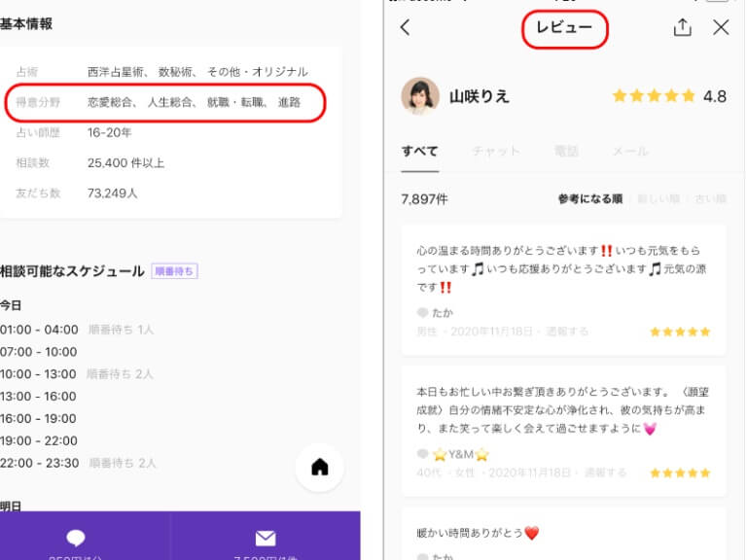Sort reviews by 新しい順
The width and height of the screenshot is (747, 560).
657,199
